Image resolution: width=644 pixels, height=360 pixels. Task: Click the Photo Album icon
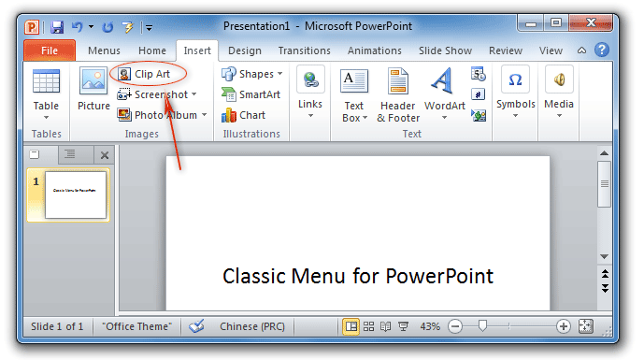click(x=124, y=115)
